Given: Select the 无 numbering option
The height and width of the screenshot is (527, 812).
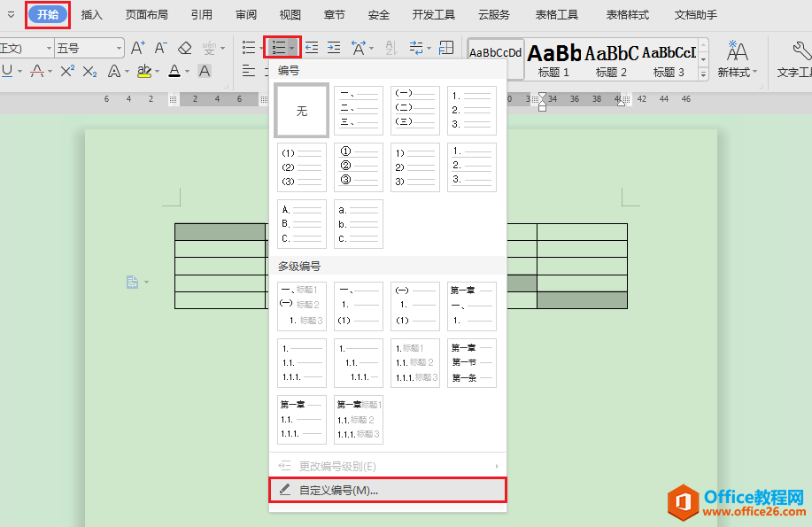Looking at the screenshot, I should click(x=302, y=111).
